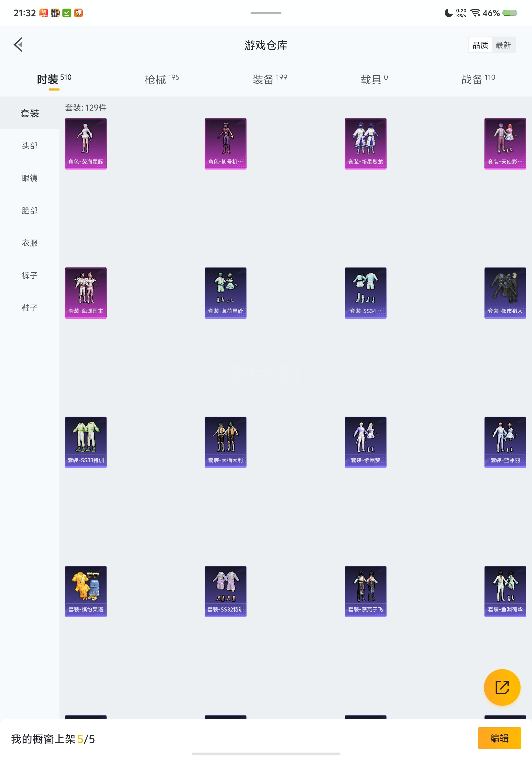Choose 鞋子 in the left sidebar
532x757 pixels.
(x=30, y=308)
